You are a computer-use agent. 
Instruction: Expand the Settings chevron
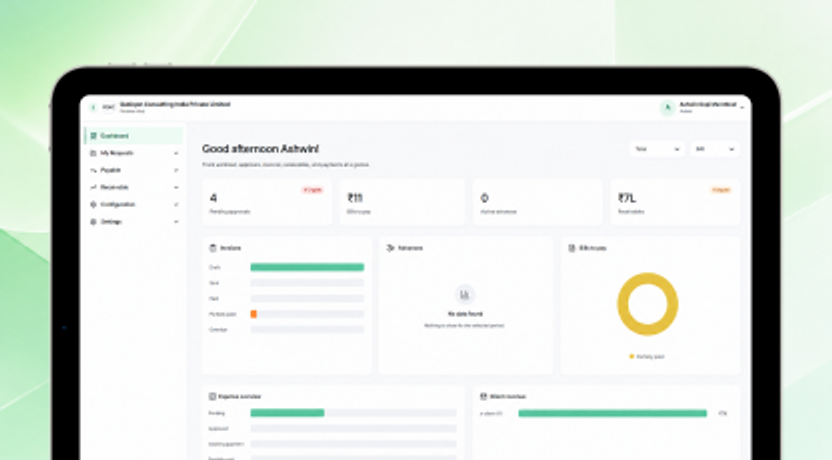(176, 222)
